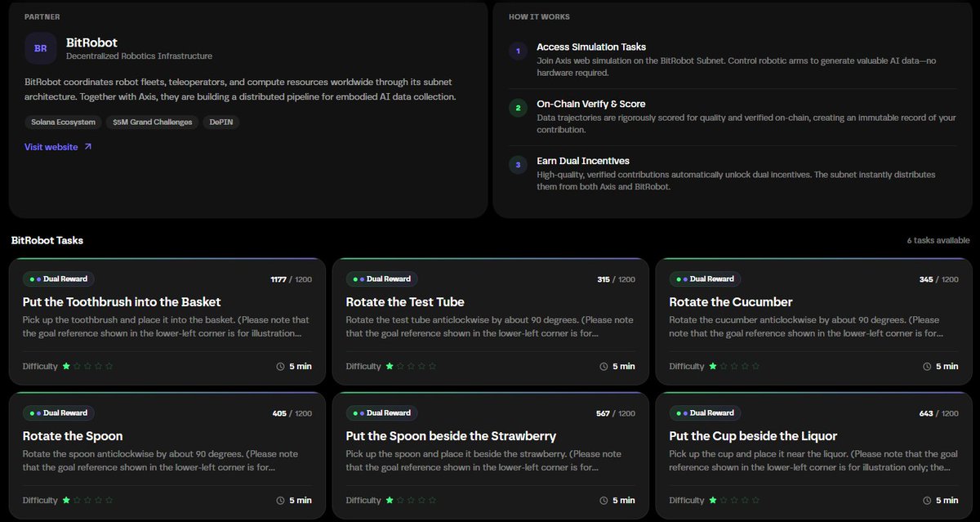Click the clock icon on Rotate the Test Tube

click(604, 367)
